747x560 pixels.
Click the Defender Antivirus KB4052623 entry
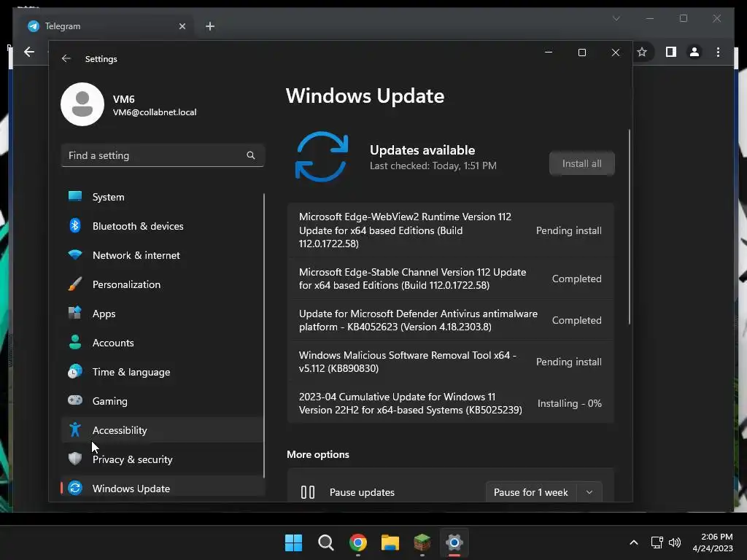click(450, 320)
